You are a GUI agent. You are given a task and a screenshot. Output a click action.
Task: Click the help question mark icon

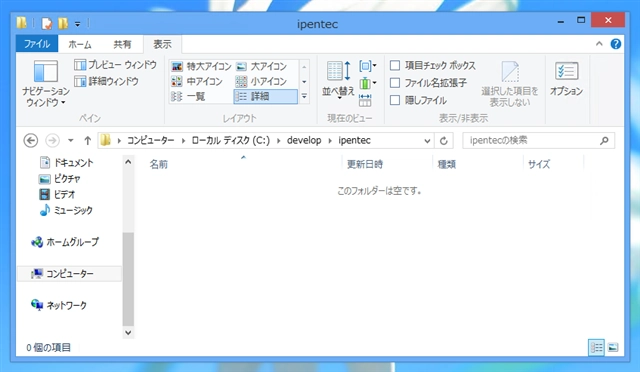(616, 44)
